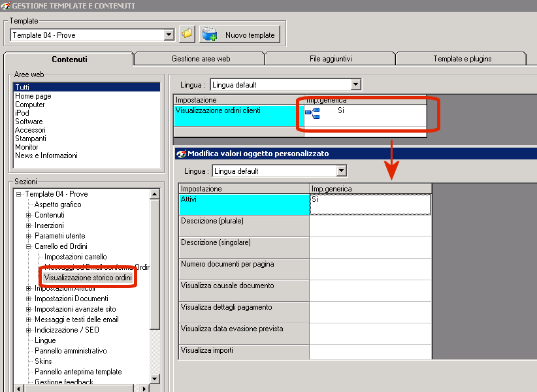Expand the Contenuti tree node
Viewport: 537px width, 392px height.
(x=29, y=215)
